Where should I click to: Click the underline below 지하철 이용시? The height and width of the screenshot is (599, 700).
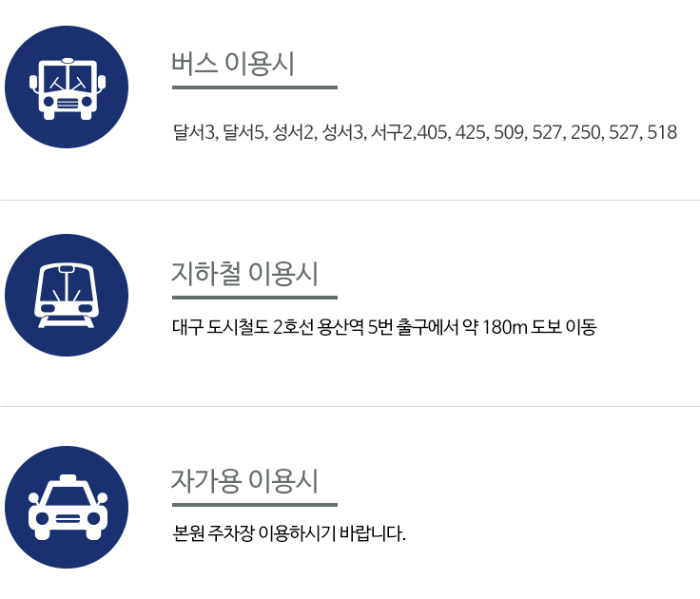255,298
